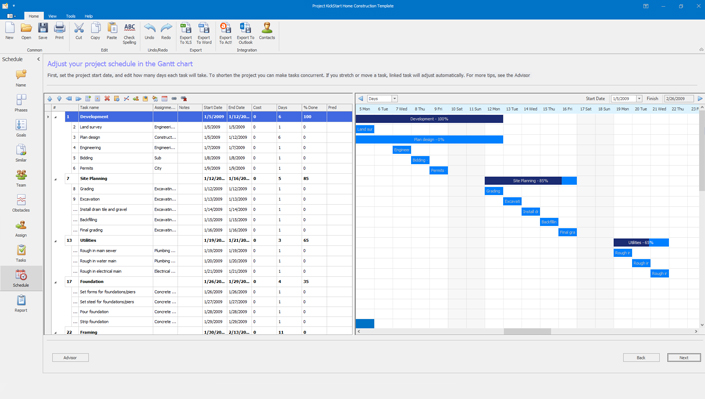Screen dimensions: 705x399
Task: Open Contacts from the ribbon
Action: [267, 31]
